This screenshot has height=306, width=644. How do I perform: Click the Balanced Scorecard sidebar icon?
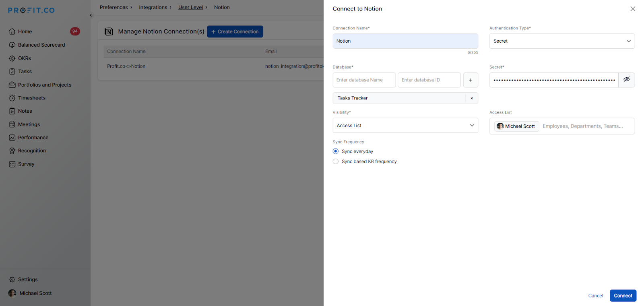pos(12,45)
